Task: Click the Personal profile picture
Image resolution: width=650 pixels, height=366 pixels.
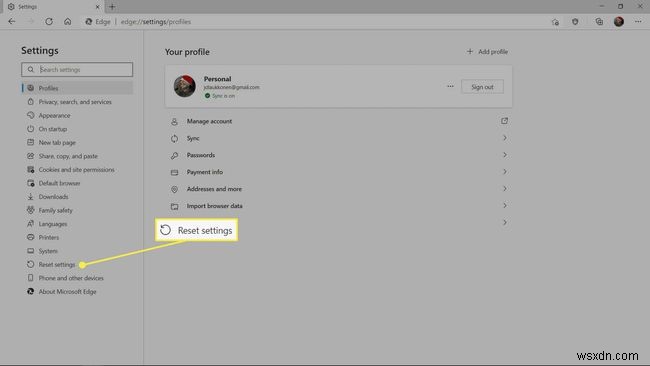Action: [184, 86]
